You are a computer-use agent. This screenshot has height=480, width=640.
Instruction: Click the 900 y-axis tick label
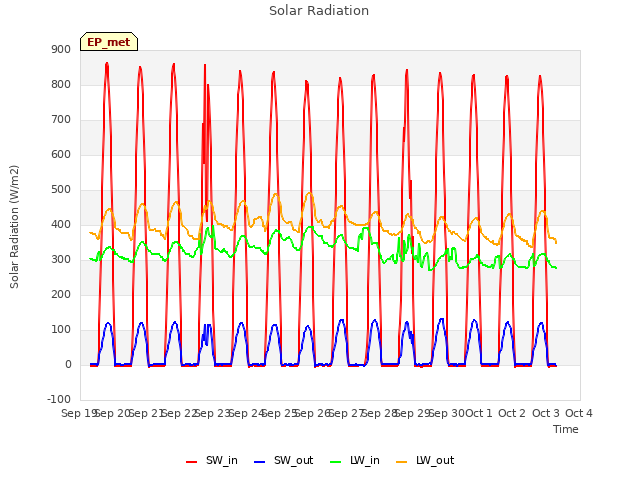click(61, 50)
